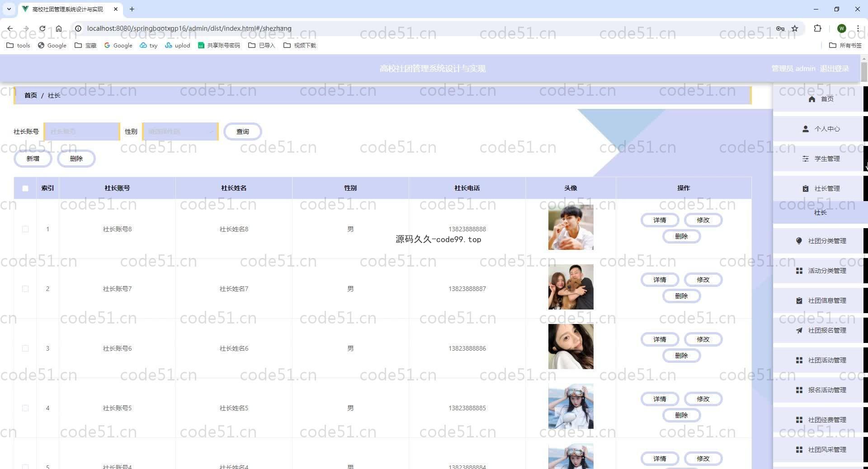Open a new browser tab
The width and height of the screenshot is (868, 469).
[x=132, y=9]
